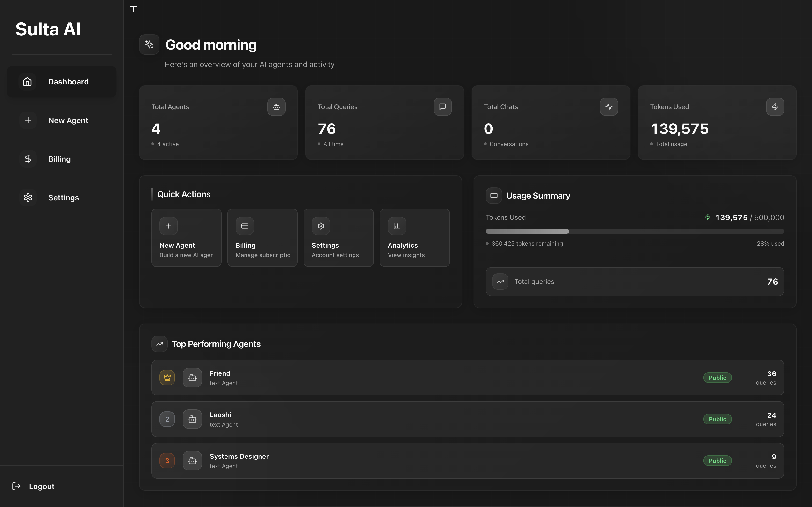812x507 pixels.
Task: Click the activity icon on Total Chats card
Action: click(609, 107)
